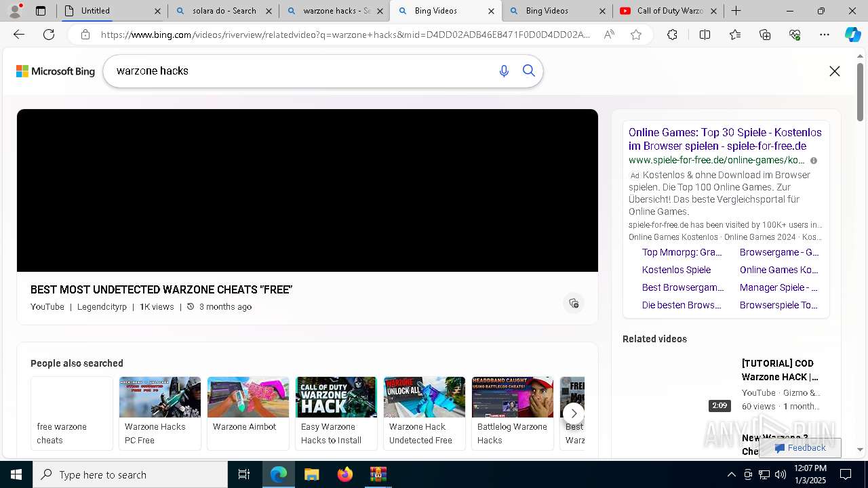868x488 pixels.
Task: Select free warzone cheats suggestion
Action: pyautogui.click(x=72, y=413)
